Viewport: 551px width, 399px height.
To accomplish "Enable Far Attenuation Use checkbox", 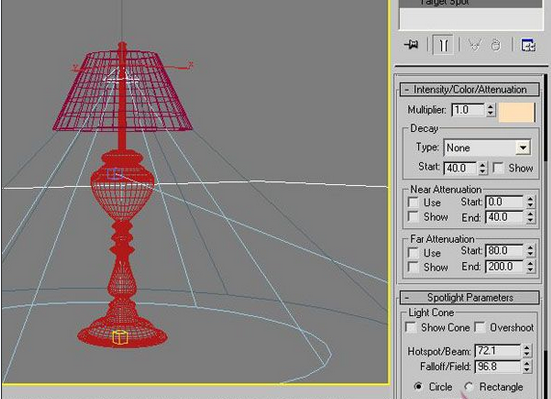I will point(413,252).
